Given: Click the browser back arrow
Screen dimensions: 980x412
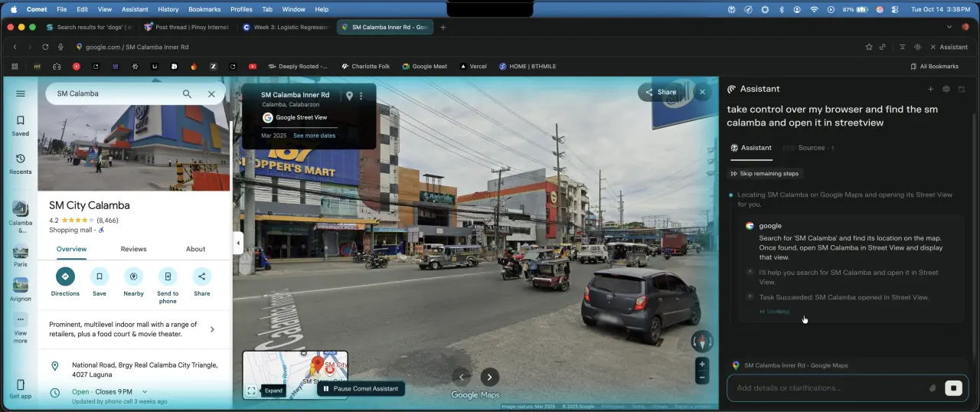Looking at the screenshot, I should [x=15, y=47].
